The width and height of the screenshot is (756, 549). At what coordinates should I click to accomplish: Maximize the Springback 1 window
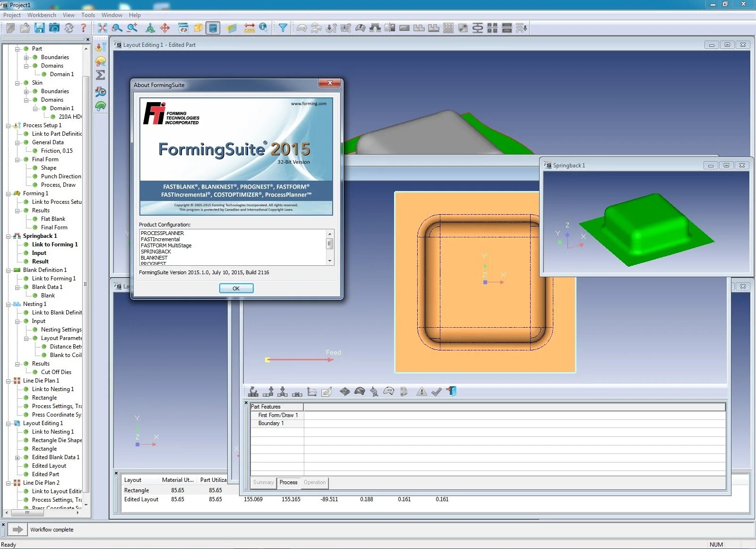726,165
